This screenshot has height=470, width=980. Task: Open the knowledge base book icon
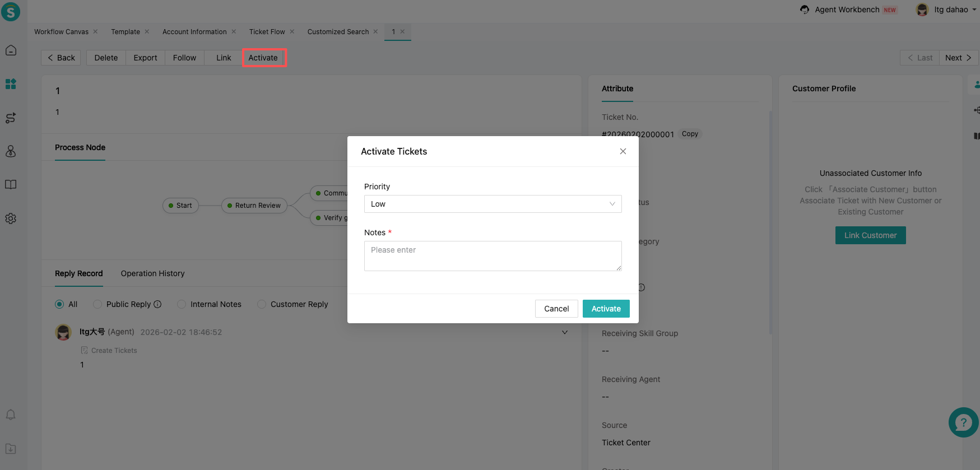[x=11, y=185]
